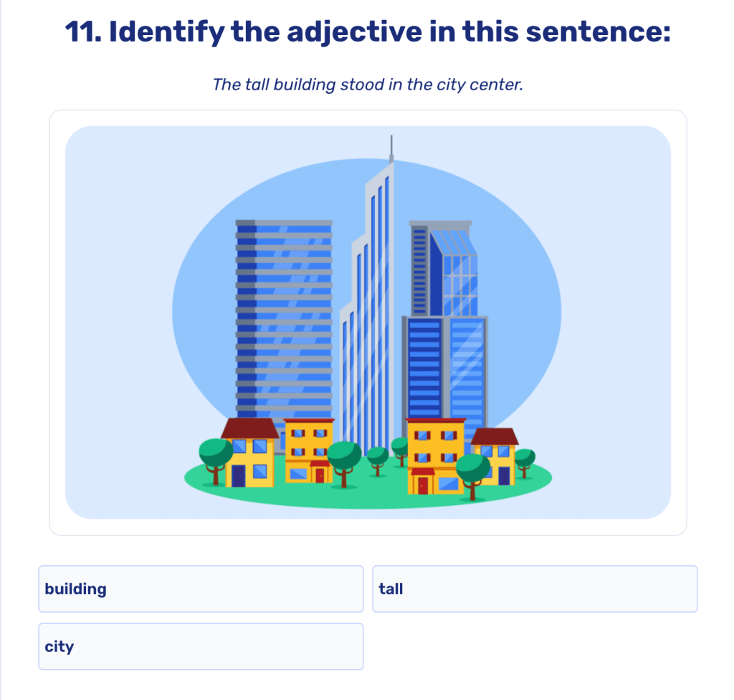Click the italic example sentence

[367, 84]
